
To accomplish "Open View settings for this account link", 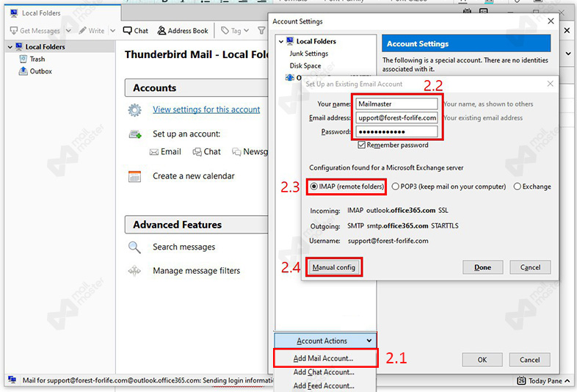I will coord(206,109).
